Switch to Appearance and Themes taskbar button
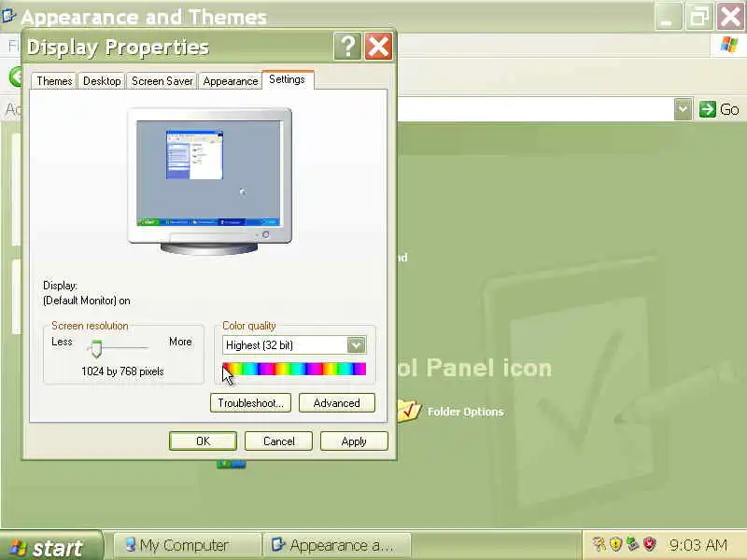The width and height of the screenshot is (747, 560). coord(337,545)
